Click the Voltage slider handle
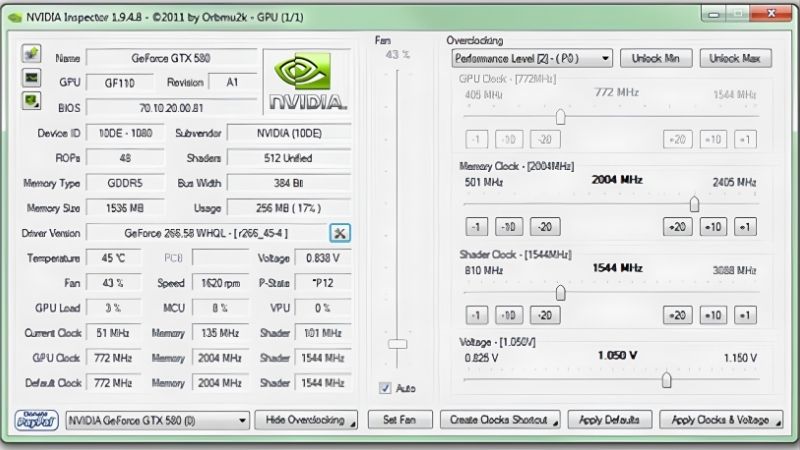 (666, 380)
